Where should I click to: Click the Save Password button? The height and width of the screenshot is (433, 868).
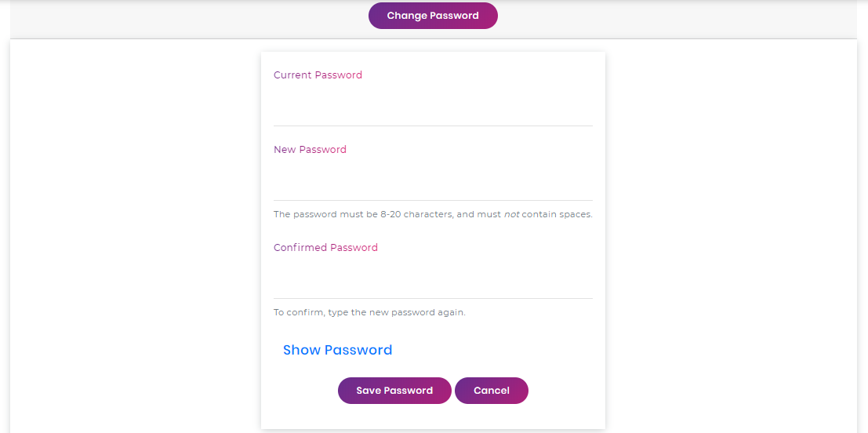[394, 391]
